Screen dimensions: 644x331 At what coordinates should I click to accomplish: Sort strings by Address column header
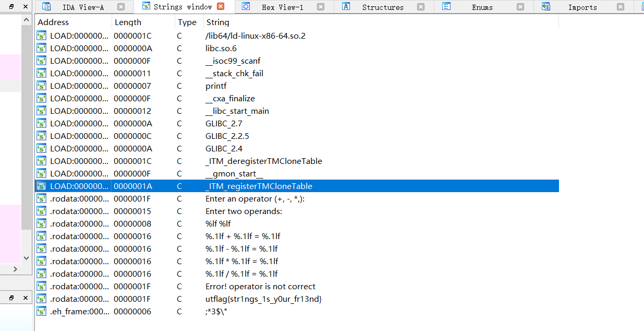53,22
